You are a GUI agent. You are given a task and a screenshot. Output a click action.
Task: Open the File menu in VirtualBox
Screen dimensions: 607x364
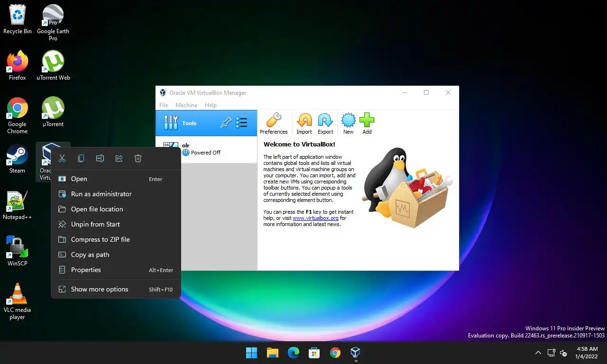[164, 105]
